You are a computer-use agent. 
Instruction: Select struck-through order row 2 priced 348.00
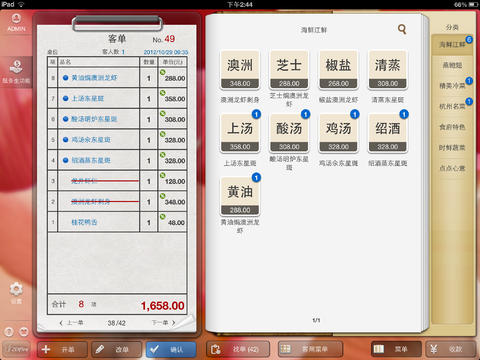(x=117, y=202)
